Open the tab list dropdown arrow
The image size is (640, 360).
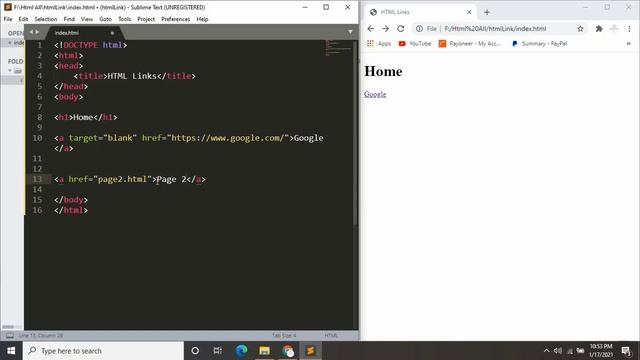350,32
